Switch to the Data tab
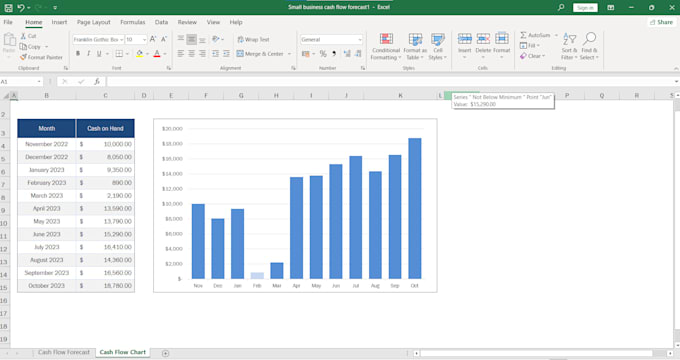This screenshot has height=360, width=680. click(161, 22)
